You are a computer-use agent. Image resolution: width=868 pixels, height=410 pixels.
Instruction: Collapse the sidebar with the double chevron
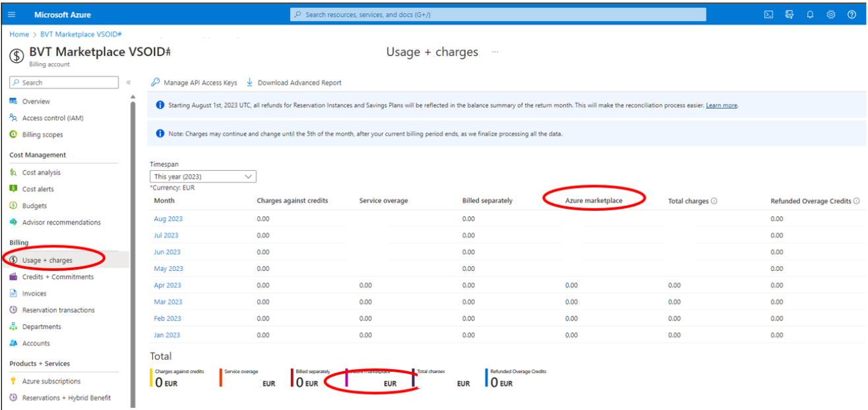pos(128,82)
